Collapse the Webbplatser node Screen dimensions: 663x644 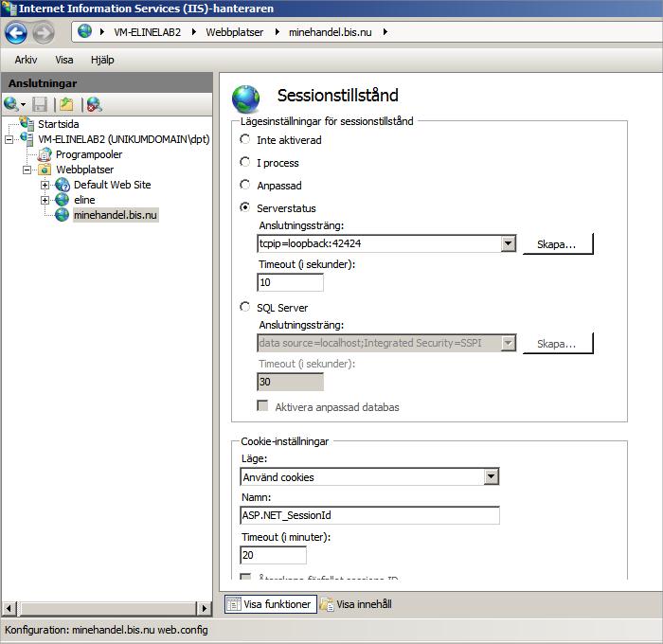tap(27, 170)
